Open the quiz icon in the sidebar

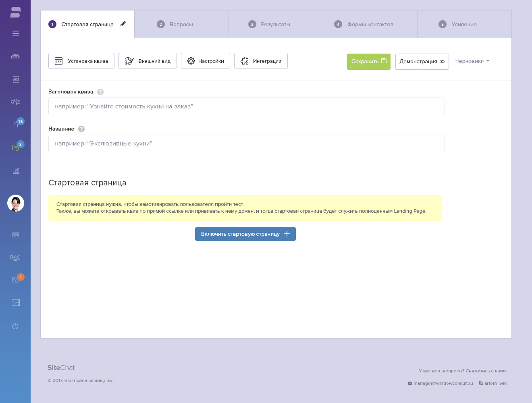[15, 102]
